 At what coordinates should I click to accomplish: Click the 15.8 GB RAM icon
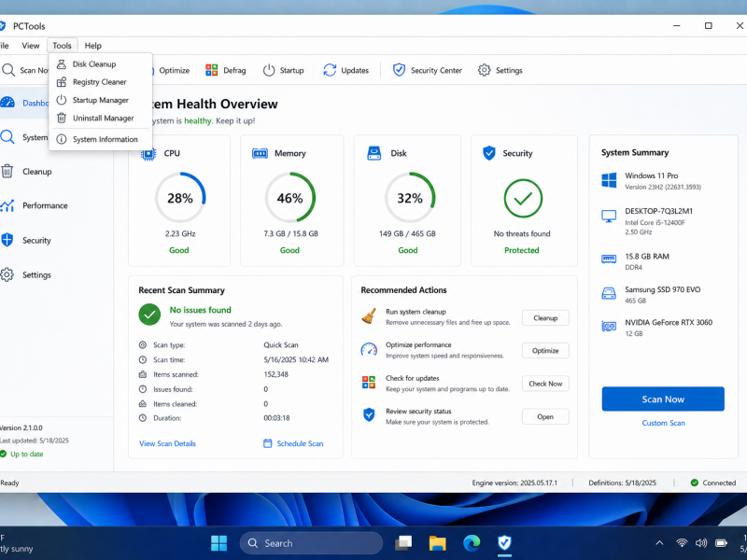tap(609, 259)
